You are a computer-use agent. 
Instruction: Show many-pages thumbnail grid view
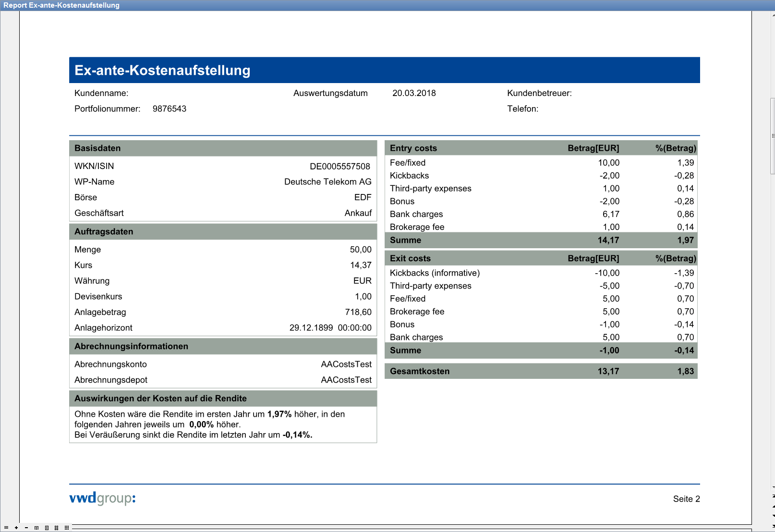pyautogui.click(x=67, y=527)
